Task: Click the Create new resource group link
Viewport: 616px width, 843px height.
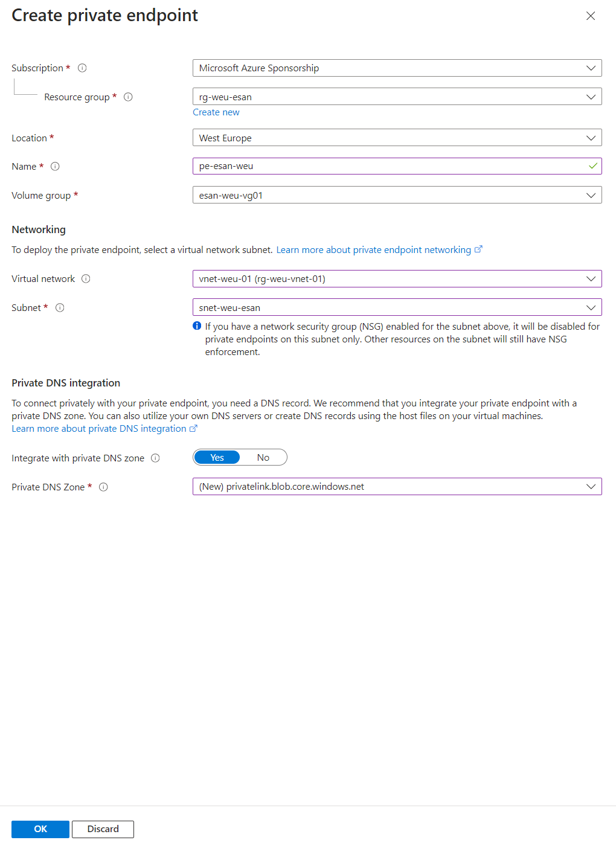Action: click(216, 112)
